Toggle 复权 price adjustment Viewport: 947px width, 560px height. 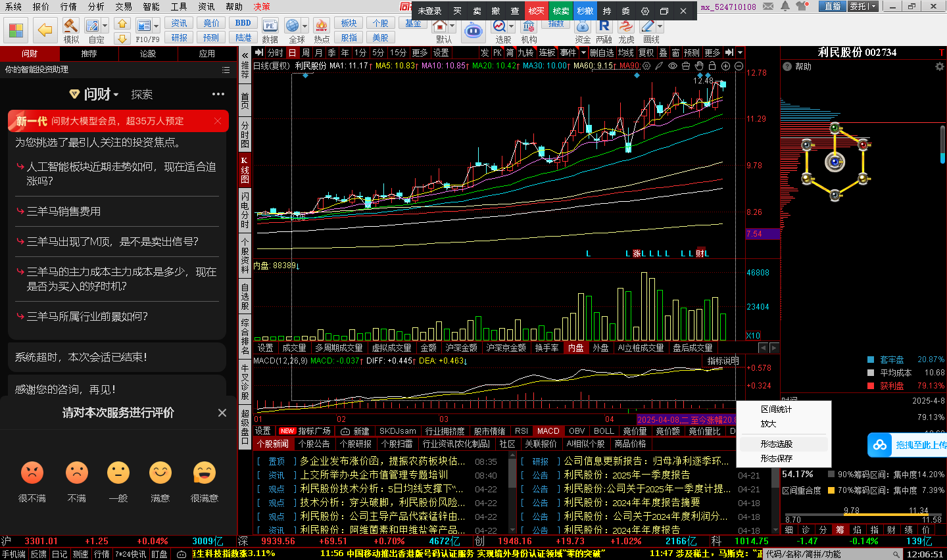point(646,53)
